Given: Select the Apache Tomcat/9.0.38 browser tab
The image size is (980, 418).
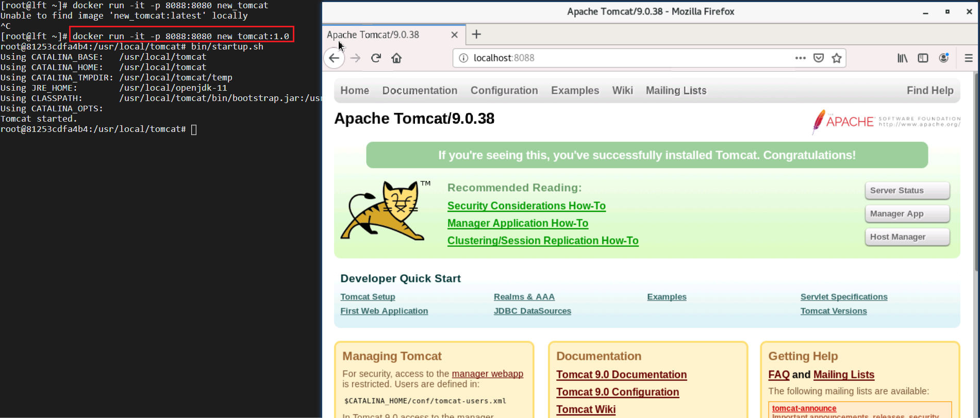Looking at the screenshot, I should (394, 35).
